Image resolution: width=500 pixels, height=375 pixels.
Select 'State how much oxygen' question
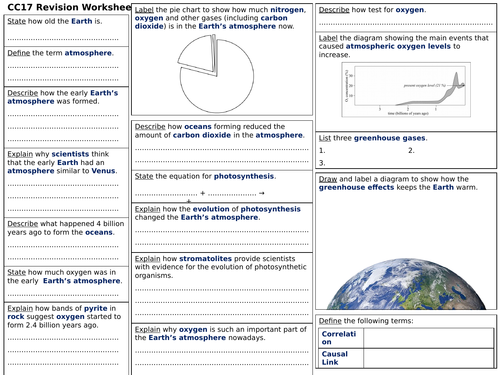65,276
